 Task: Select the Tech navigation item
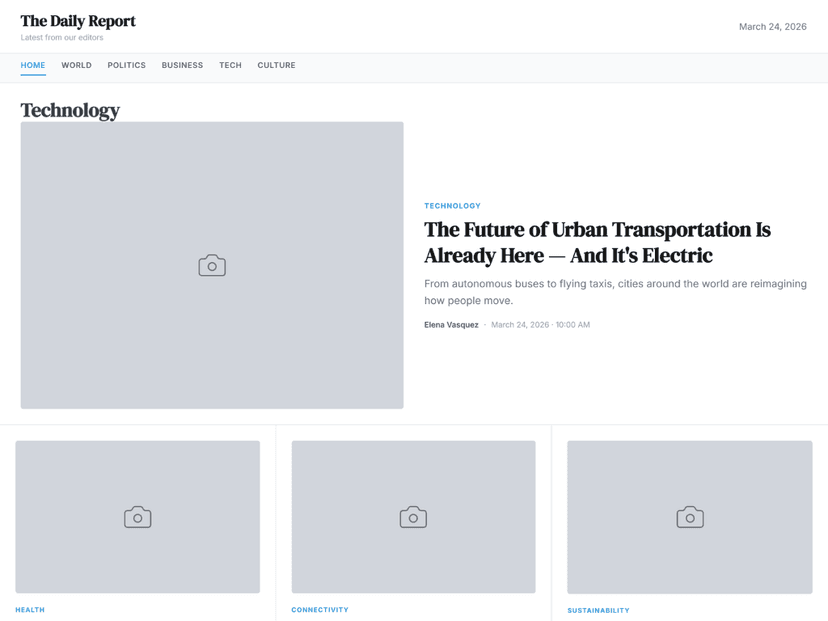point(230,65)
